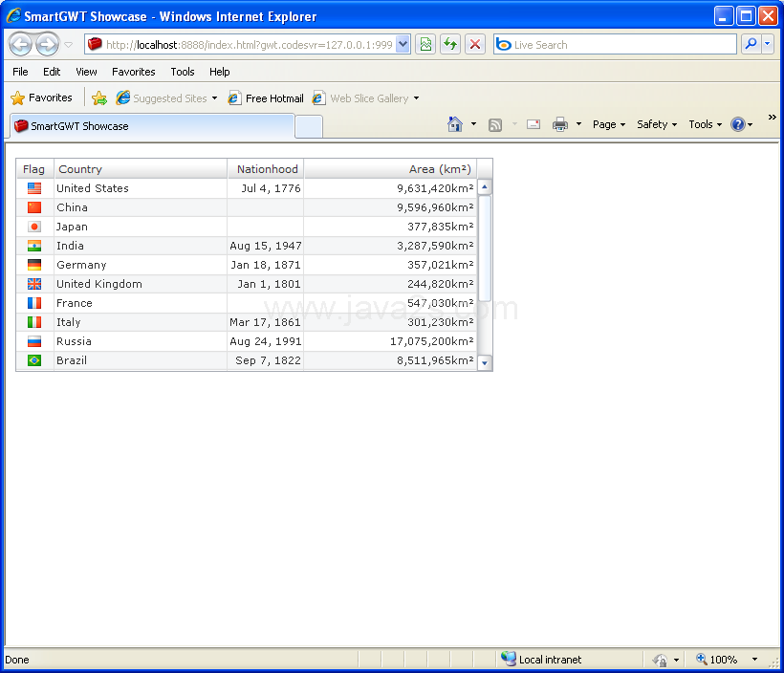Open the recent pages dropdown arrow
The width and height of the screenshot is (784, 673).
(69, 45)
